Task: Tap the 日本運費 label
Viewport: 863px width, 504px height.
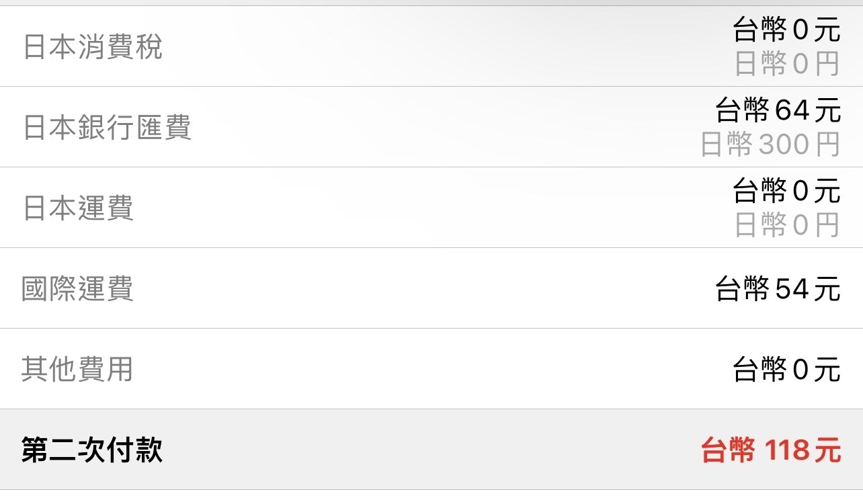Action: coord(78,208)
